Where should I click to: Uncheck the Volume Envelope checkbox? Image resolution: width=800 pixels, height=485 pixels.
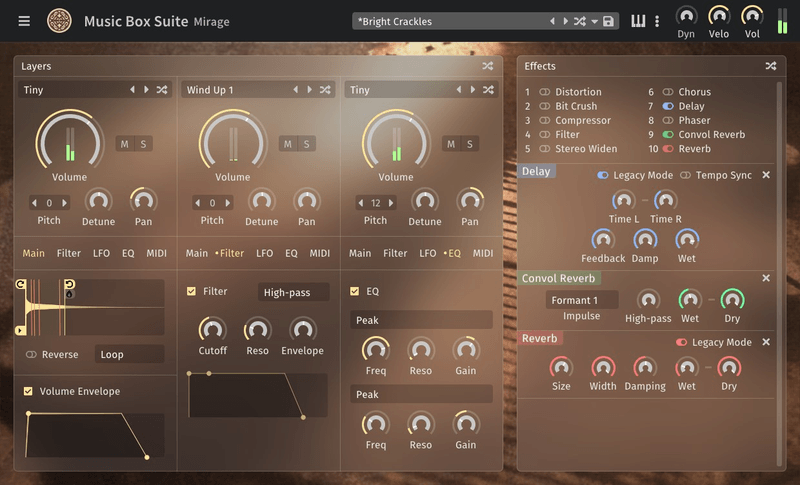coord(28,391)
